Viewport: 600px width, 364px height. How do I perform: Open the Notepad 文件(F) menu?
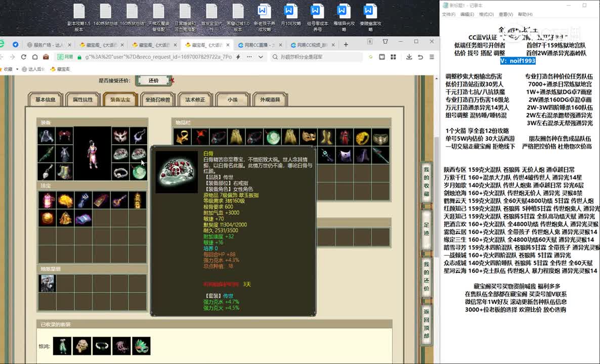tap(449, 14)
